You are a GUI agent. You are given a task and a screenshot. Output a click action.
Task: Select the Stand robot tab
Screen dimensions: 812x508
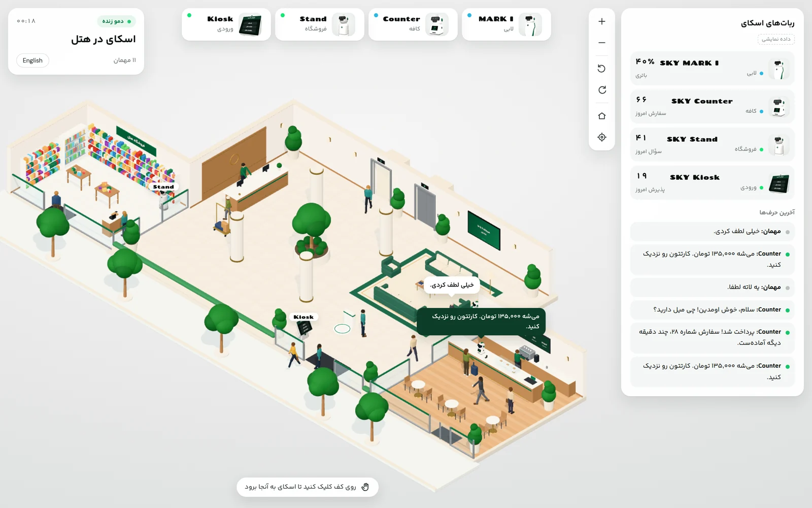pyautogui.click(x=320, y=24)
